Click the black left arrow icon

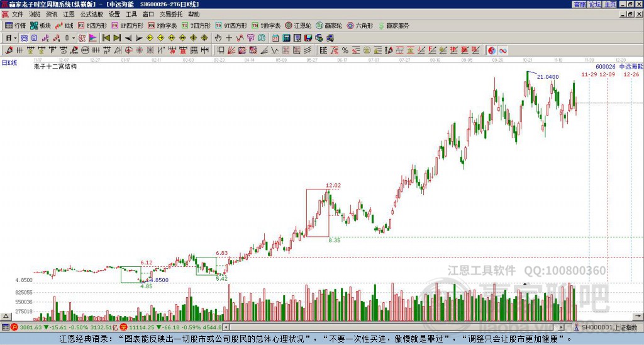click(128, 38)
